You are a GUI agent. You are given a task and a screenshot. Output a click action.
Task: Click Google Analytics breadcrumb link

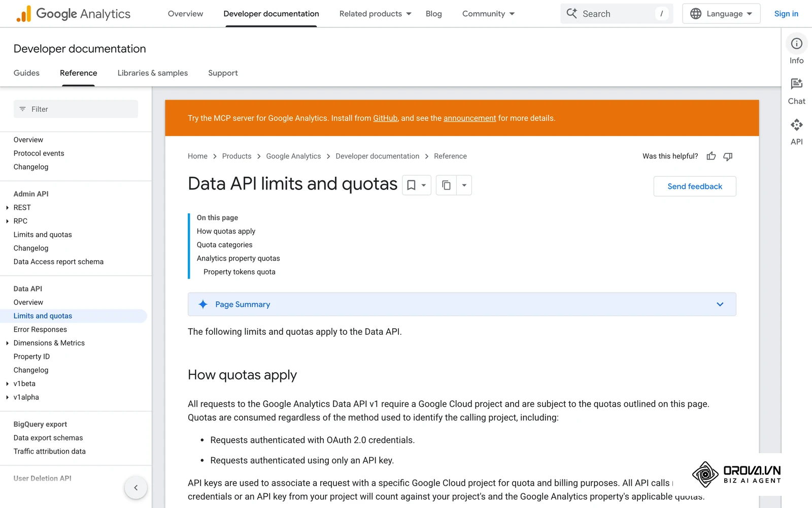pyautogui.click(x=293, y=156)
